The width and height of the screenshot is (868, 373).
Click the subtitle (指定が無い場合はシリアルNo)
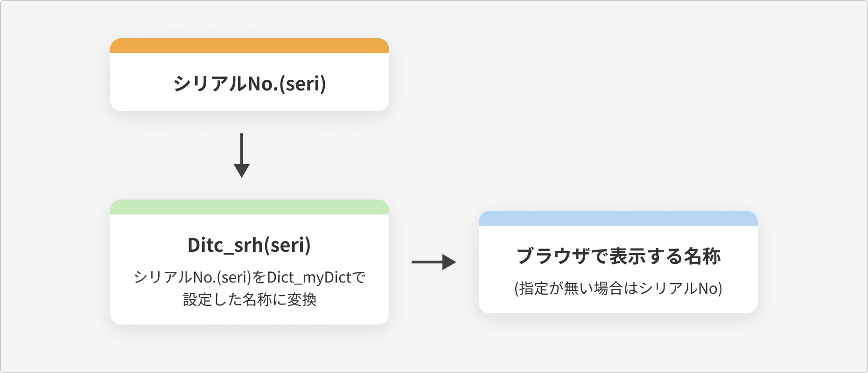coord(618,288)
